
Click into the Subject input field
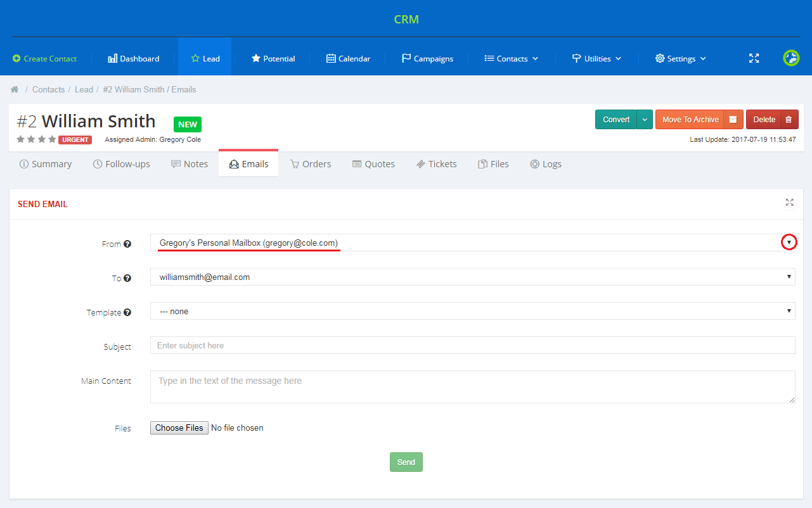[472, 345]
